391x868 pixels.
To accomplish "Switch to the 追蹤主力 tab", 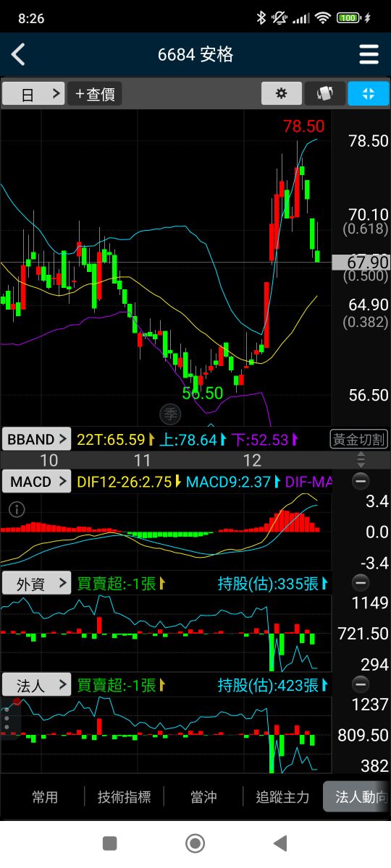I will pyautogui.click(x=282, y=797).
